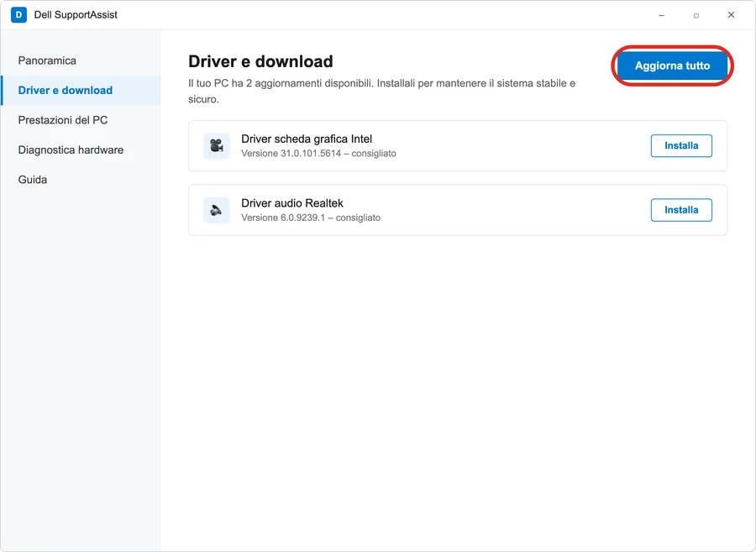
Task: Click the Aggiorna tutto button
Action: [x=672, y=66]
